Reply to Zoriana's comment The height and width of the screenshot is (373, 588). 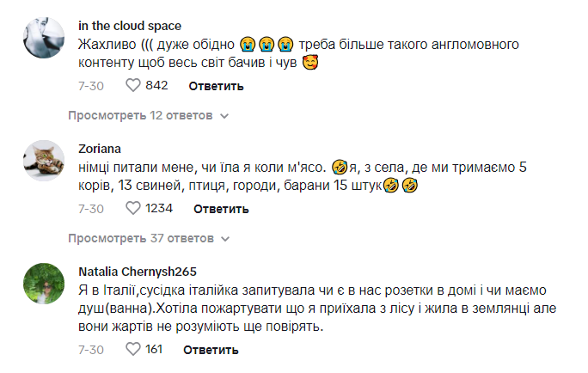pyautogui.click(x=221, y=209)
